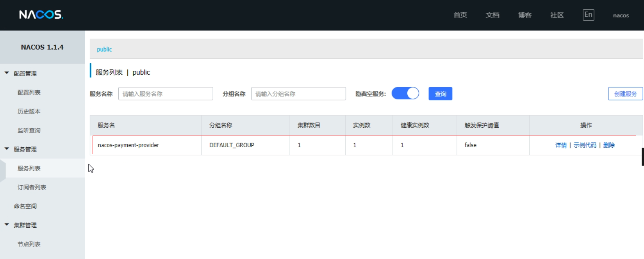Open 节点列表 in the sidebar

(29, 244)
